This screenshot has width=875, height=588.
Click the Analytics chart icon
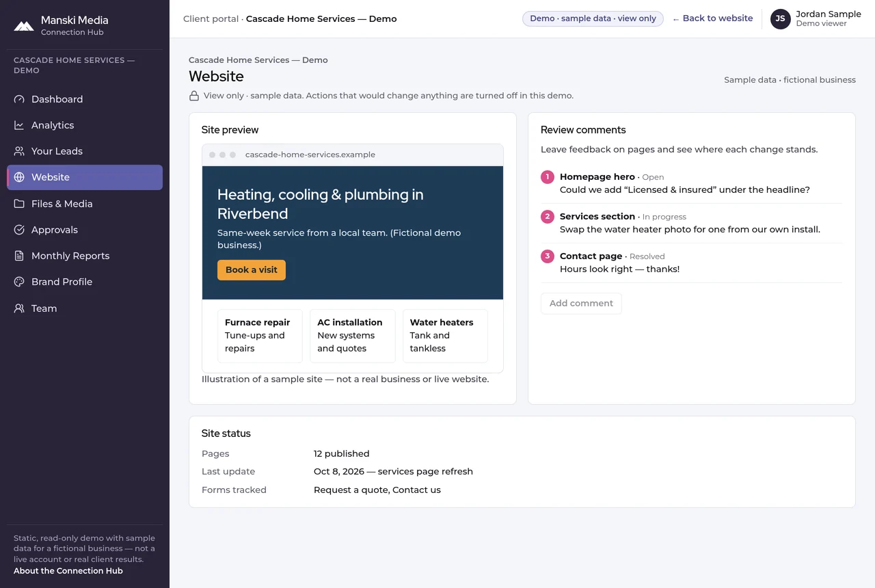19,125
